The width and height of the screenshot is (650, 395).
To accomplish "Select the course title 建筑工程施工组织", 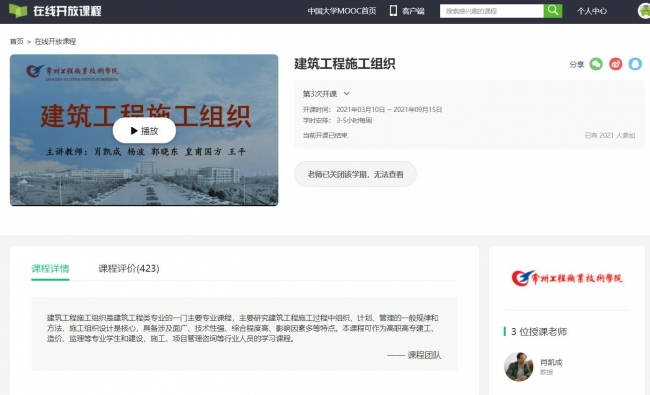I will (x=345, y=64).
